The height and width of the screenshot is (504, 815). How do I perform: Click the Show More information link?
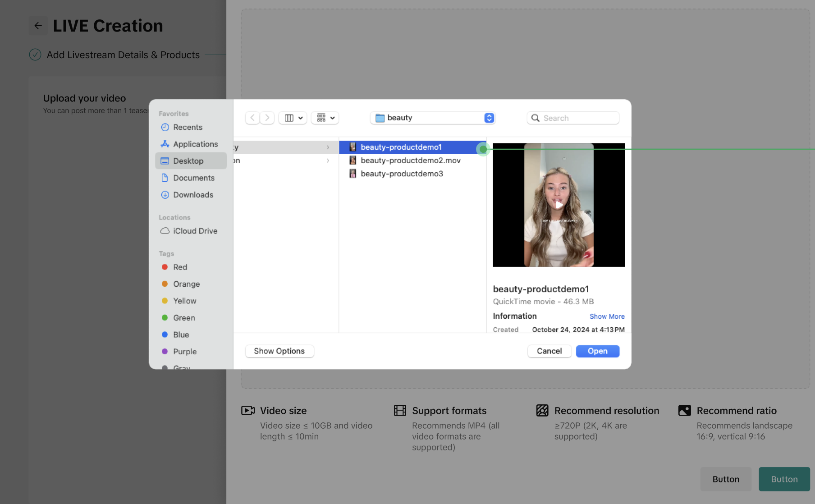pyautogui.click(x=607, y=316)
